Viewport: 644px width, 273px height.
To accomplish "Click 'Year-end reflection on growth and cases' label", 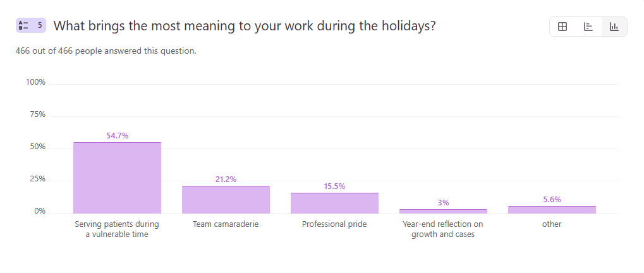I will (x=443, y=229).
